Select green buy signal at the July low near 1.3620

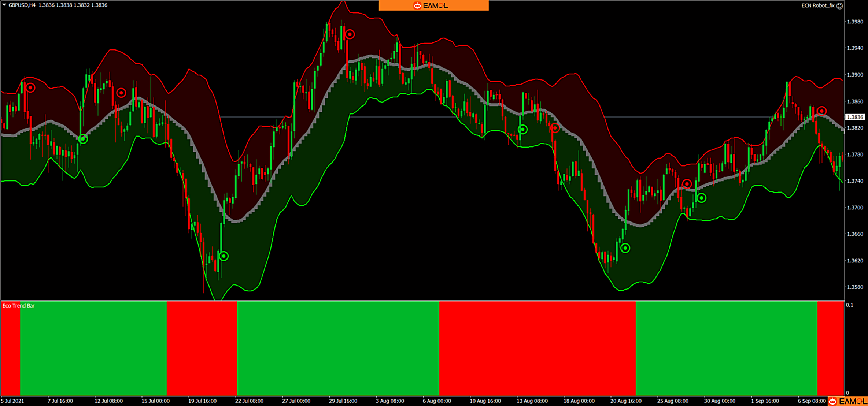(x=224, y=256)
